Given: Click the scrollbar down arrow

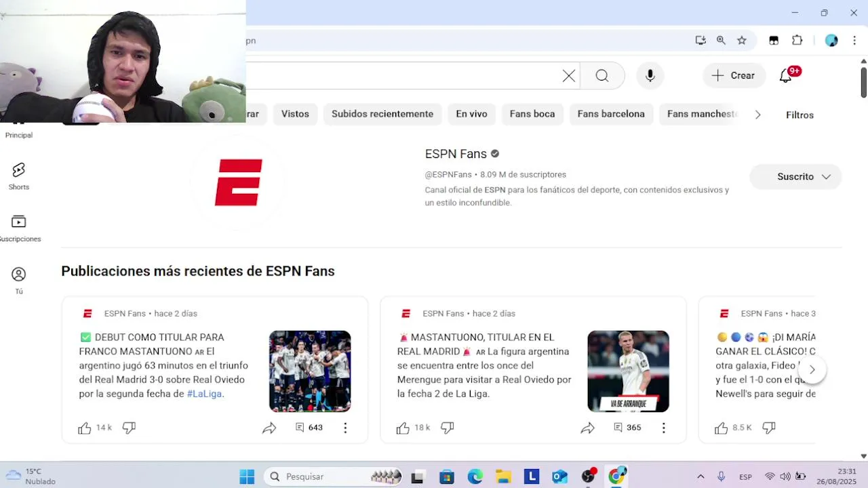Looking at the screenshot, I should coord(863,456).
